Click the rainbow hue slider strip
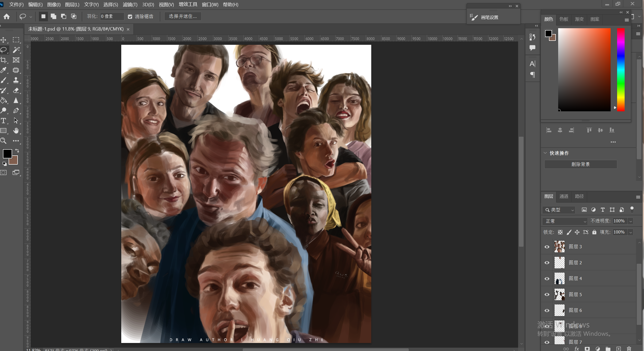 coord(621,70)
